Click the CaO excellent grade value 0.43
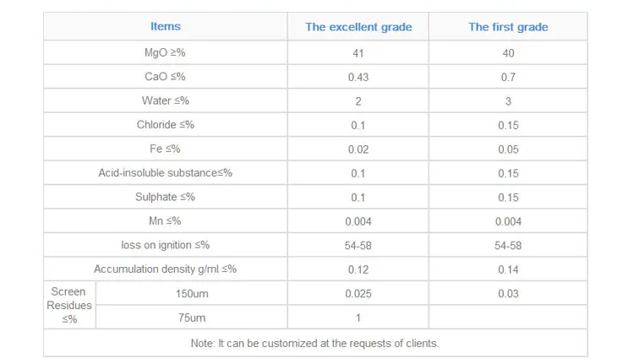Screen dimensions: 634x364 [x=358, y=77]
